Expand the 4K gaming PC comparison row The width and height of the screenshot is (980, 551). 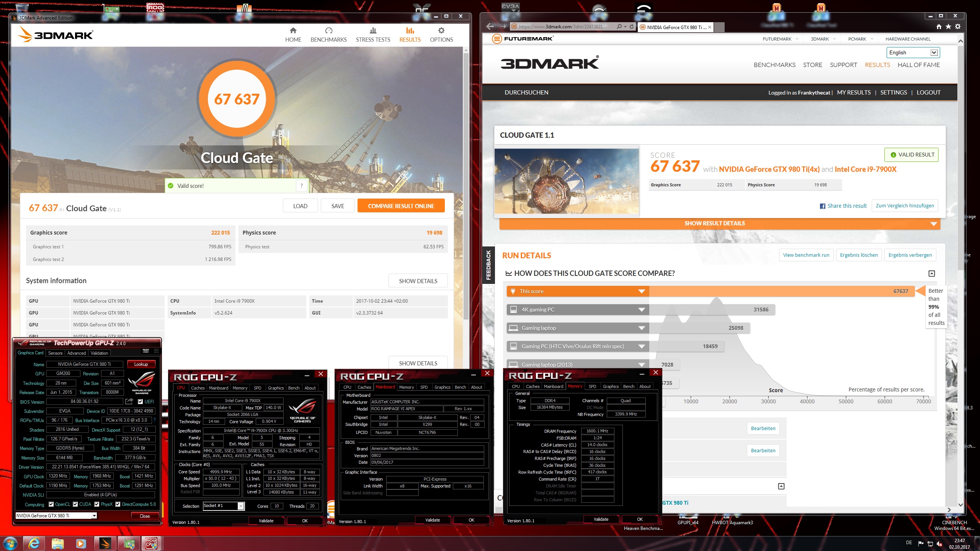click(642, 310)
